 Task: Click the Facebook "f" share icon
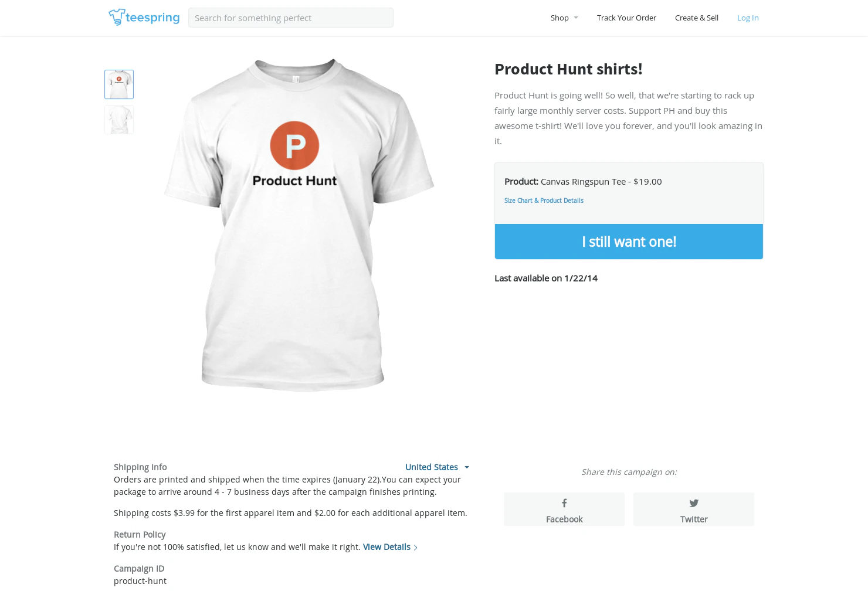click(564, 503)
